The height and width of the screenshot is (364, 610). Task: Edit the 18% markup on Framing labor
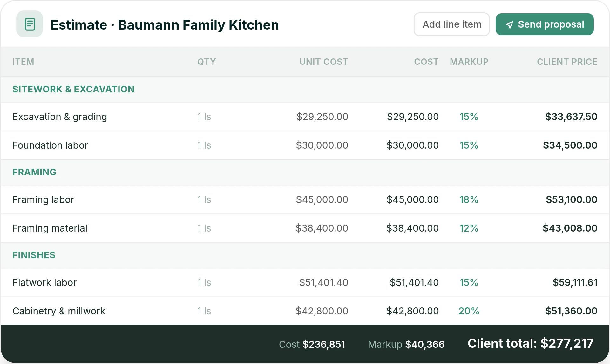[469, 199]
